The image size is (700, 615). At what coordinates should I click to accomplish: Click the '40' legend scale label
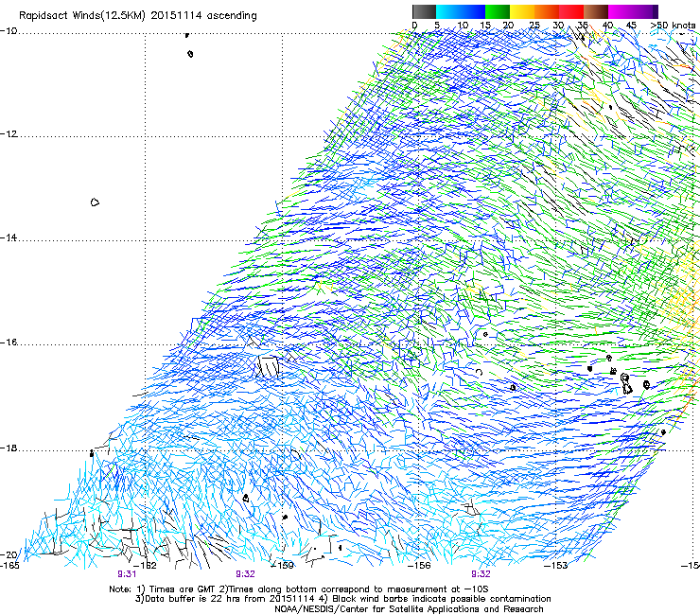(607, 25)
